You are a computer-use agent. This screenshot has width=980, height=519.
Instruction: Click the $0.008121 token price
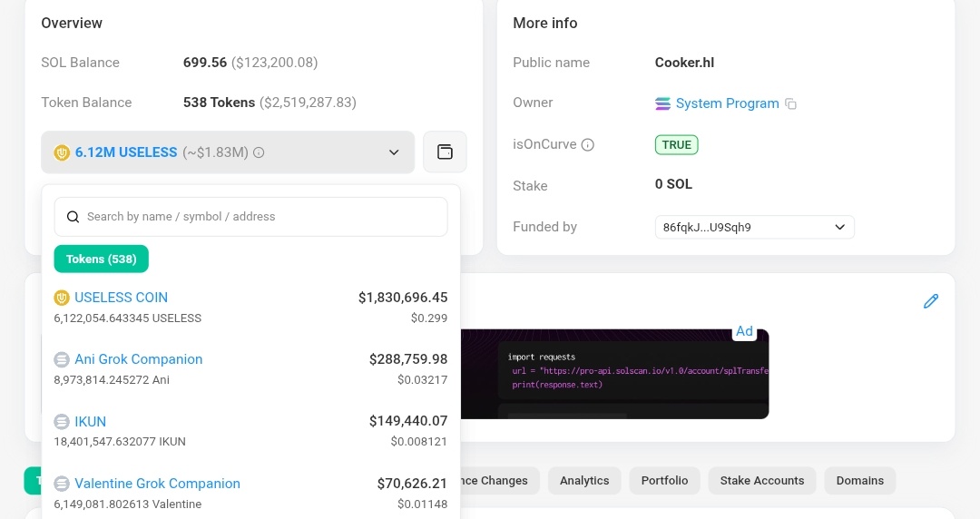tap(418, 442)
